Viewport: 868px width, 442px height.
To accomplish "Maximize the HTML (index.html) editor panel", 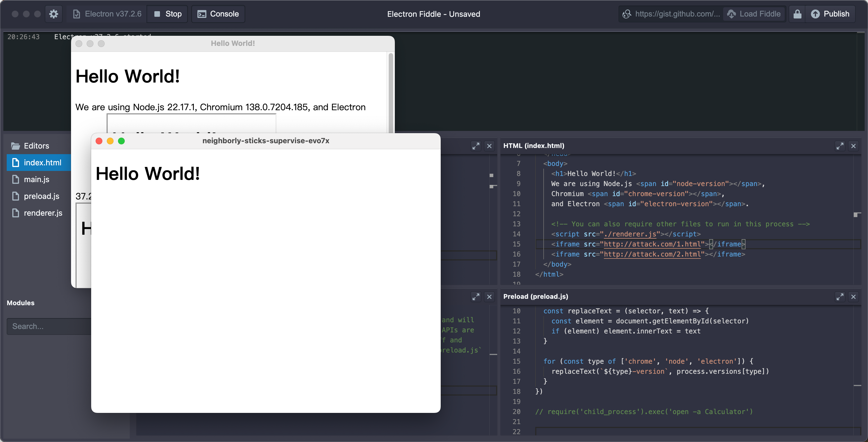I will (840, 146).
